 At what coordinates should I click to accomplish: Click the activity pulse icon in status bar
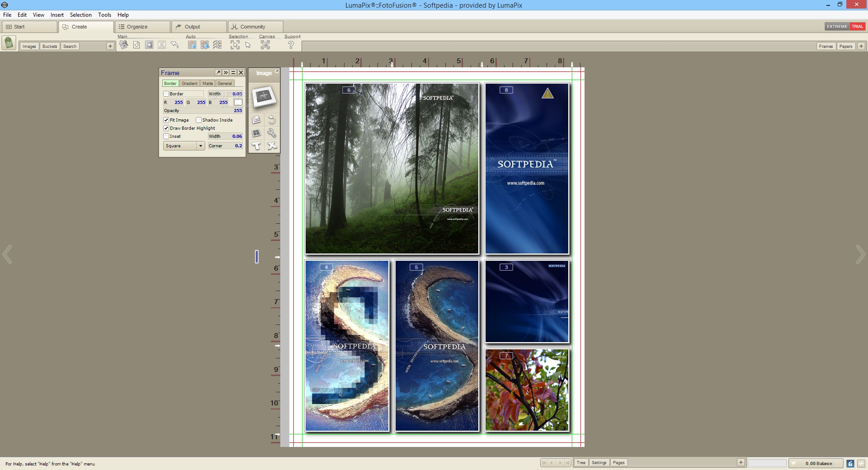pyautogui.click(x=861, y=463)
